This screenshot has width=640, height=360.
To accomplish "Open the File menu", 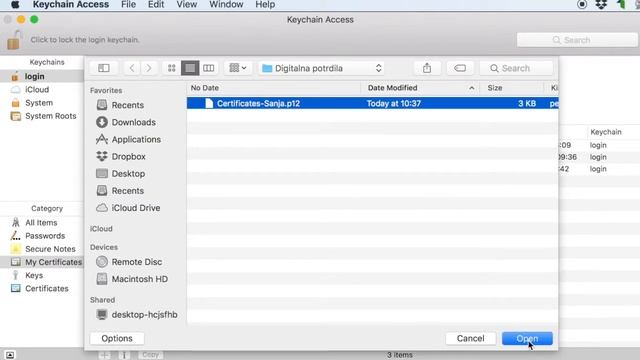I will (x=128, y=4).
